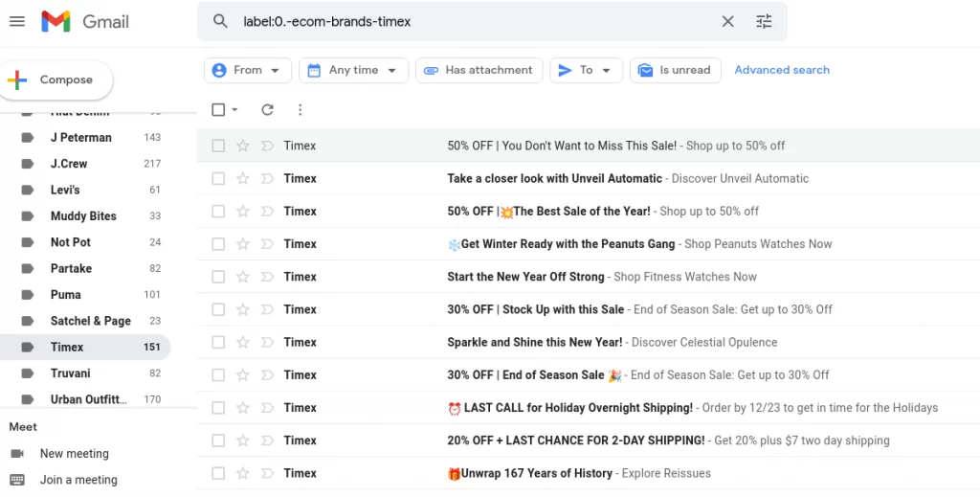Viewport: 980px width, 497px height.
Task: Click the Join a meeting keyboard icon
Action: pos(17,480)
